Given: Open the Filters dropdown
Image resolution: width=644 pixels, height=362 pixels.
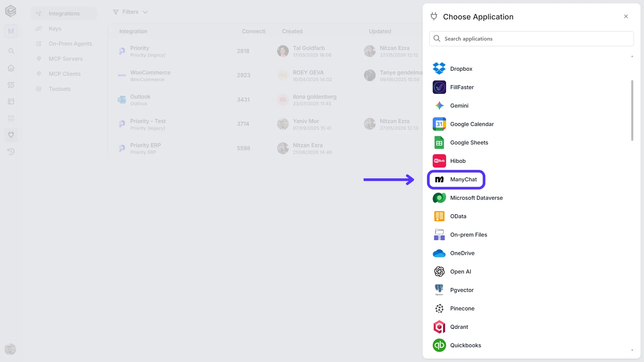Looking at the screenshot, I should click(x=130, y=12).
